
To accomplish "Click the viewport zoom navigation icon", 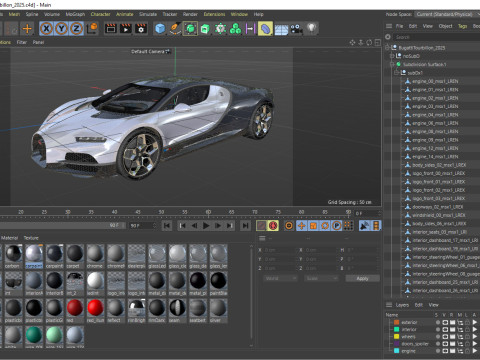I will click(x=361, y=43).
